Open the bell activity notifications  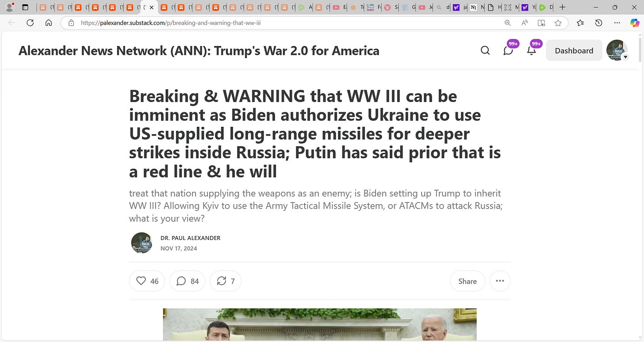tap(532, 50)
